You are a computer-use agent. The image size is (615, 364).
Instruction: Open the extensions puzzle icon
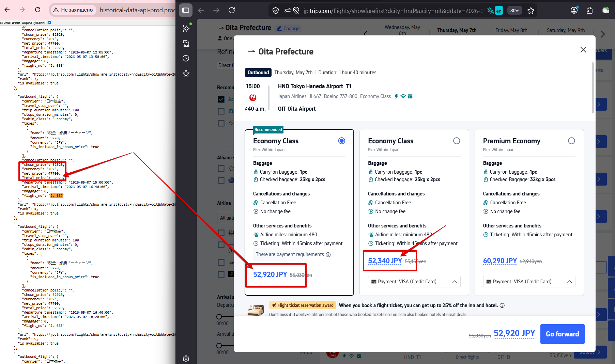[x=589, y=10]
